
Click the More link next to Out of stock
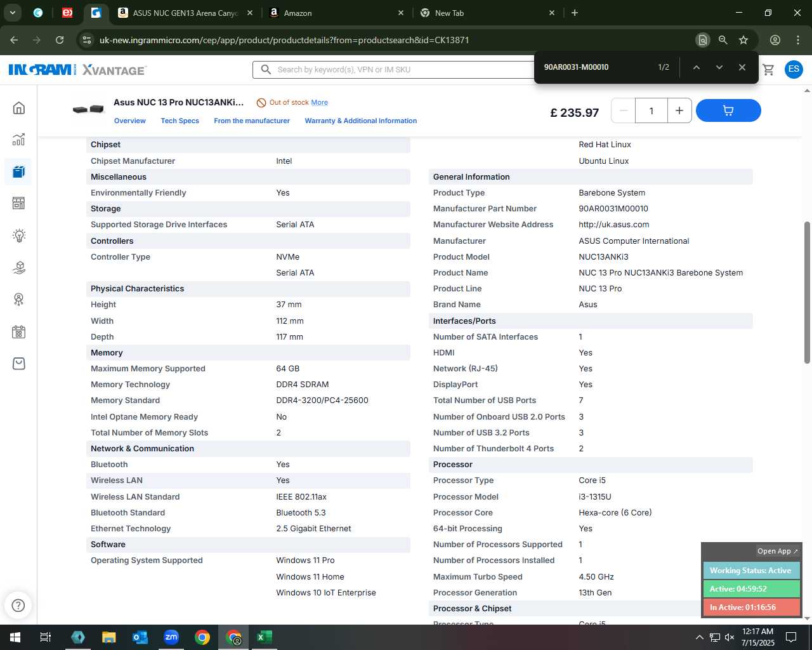pos(320,102)
